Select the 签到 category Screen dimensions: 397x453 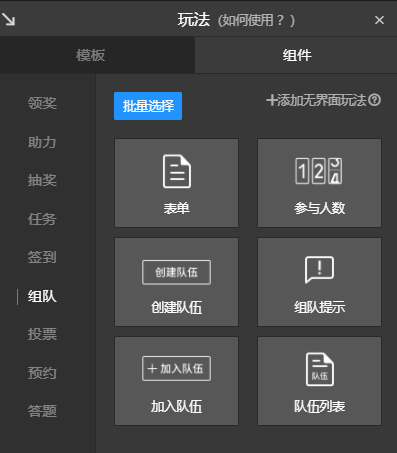[x=42, y=257]
